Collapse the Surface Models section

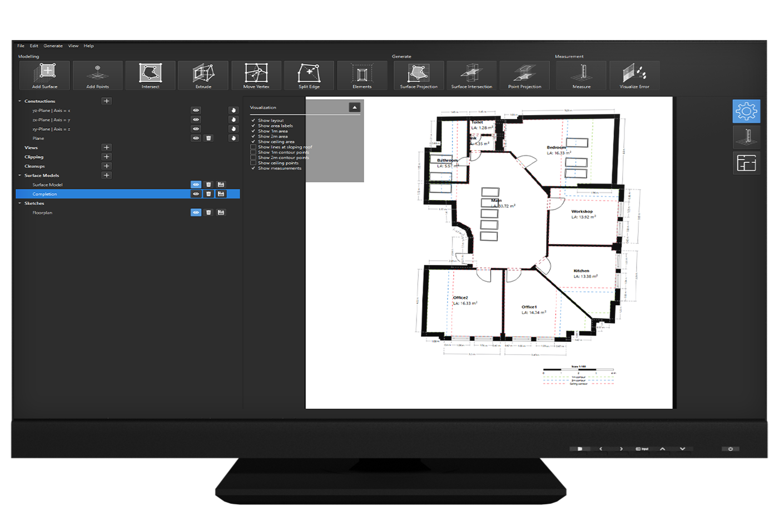[x=20, y=176]
